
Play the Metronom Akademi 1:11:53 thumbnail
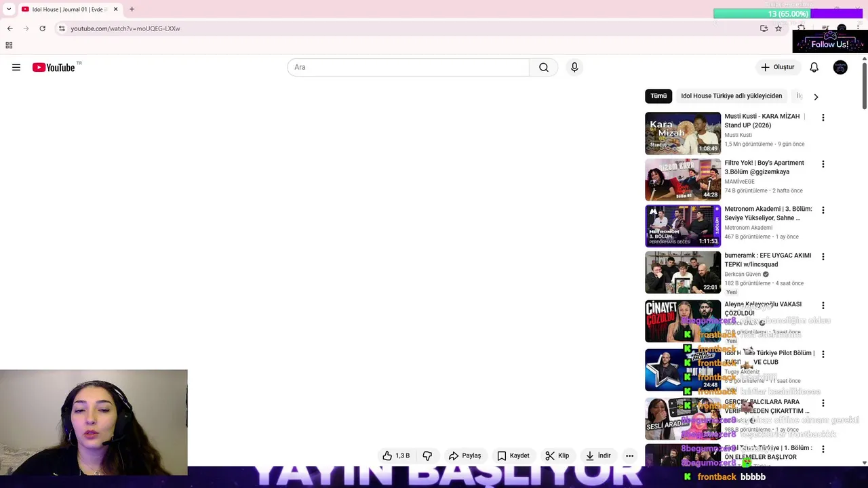(x=683, y=226)
